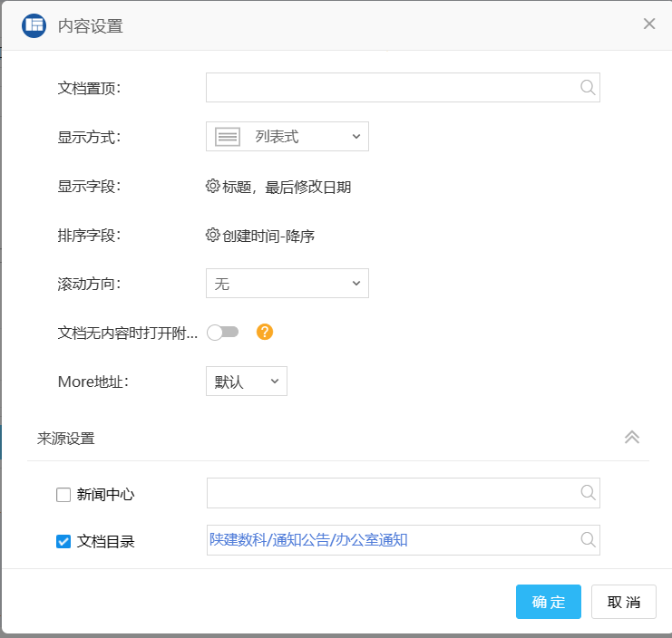Click the 取消 button

click(623, 602)
